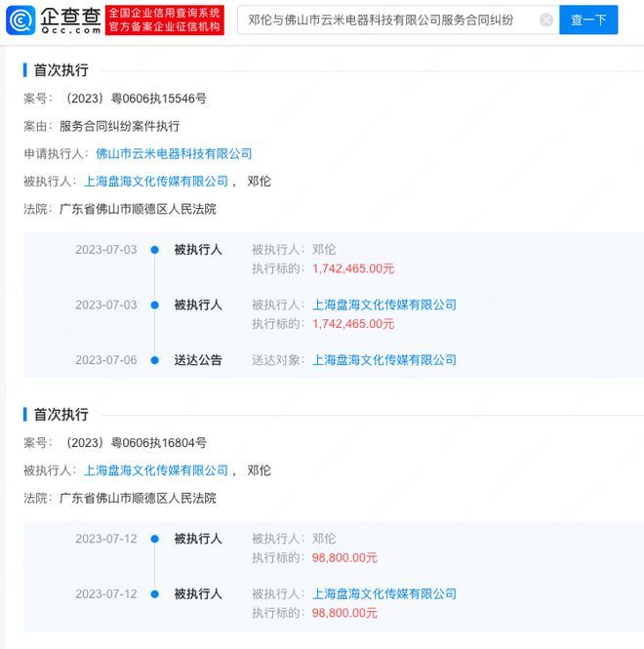Open 上海盘海文化传媒有限公司 link in 2023-07-03 entry
644x649 pixels.
384,304
